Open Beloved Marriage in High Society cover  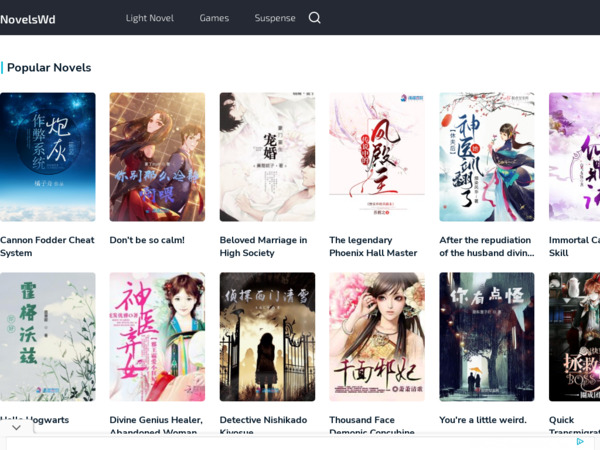pos(267,157)
